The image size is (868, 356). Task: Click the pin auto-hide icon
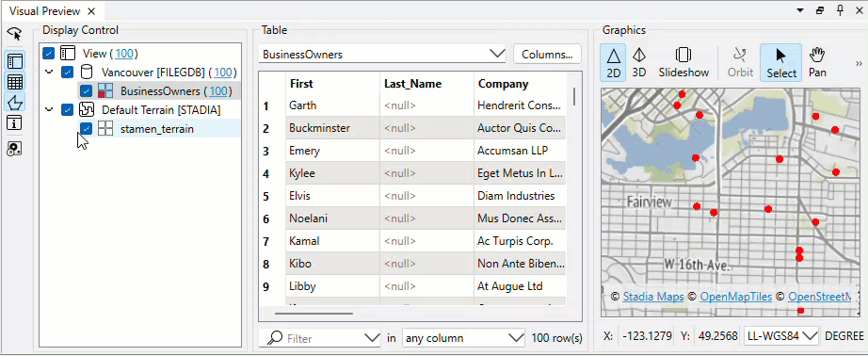pyautogui.click(x=840, y=10)
